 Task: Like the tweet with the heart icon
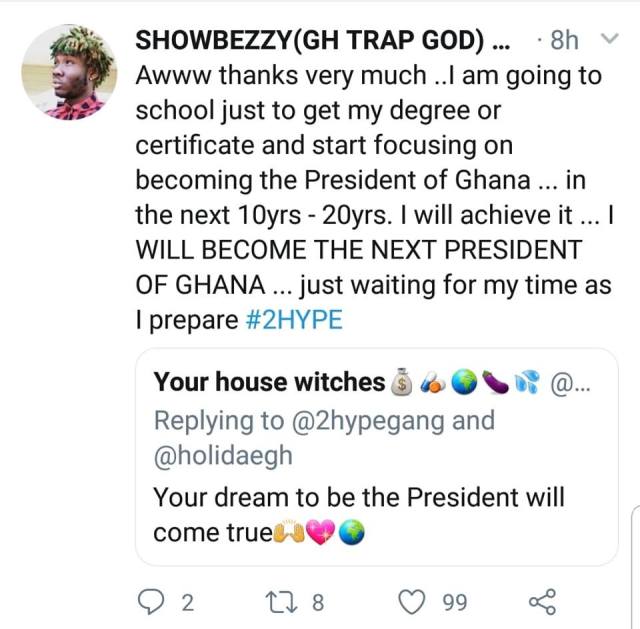coord(411,601)
